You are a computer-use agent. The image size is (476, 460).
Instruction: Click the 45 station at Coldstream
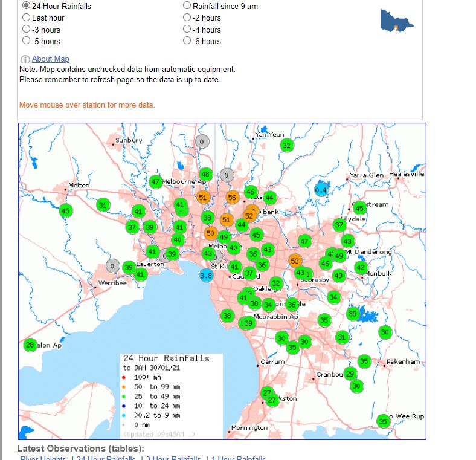pyautogui.click(x=360, y=209)
